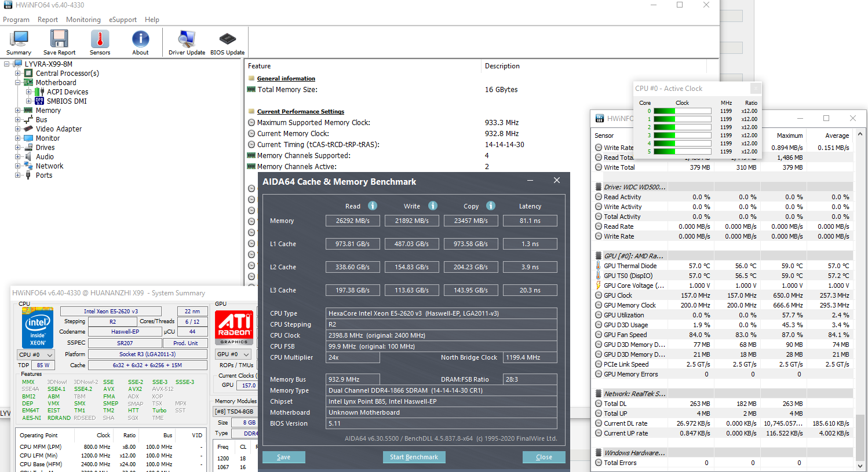Select the Network tree node
Screen dimensions: 868x472
tap(49, 166)
